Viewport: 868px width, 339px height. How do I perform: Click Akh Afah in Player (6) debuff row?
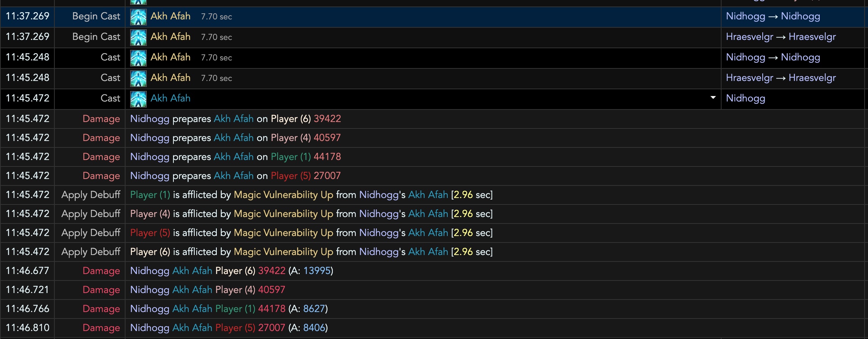pyautogui.click(x=428, y=252)
